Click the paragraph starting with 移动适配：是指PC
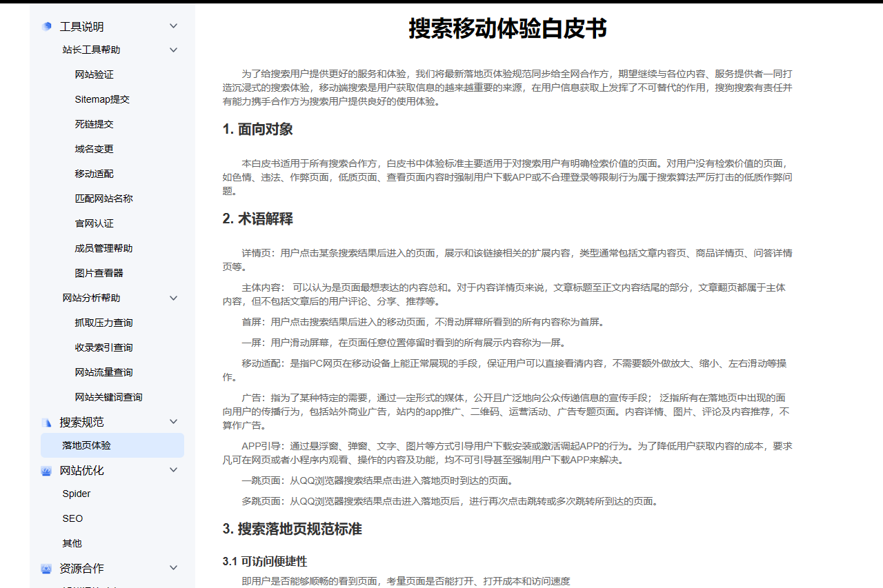The width and height of the screenshot is (883, 588). click(508, 370)
